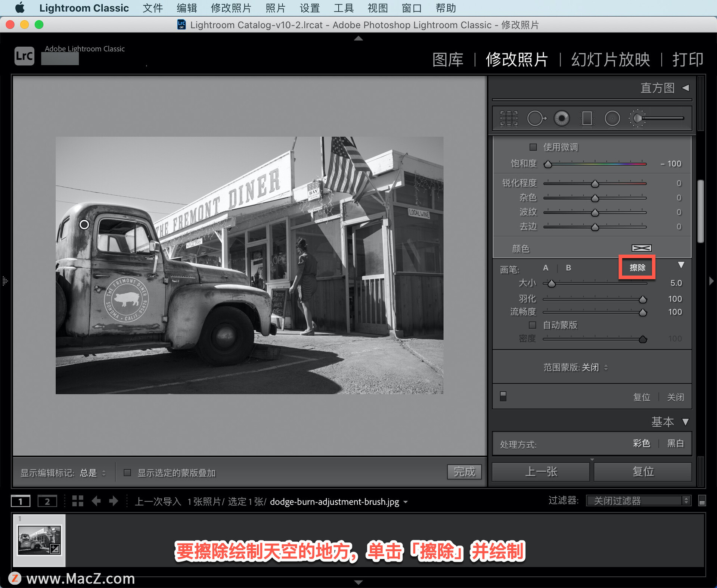The width and height of the screenshot is (717, 588).
Task: Select the Red Eye Correction tool
Action: 561,118
